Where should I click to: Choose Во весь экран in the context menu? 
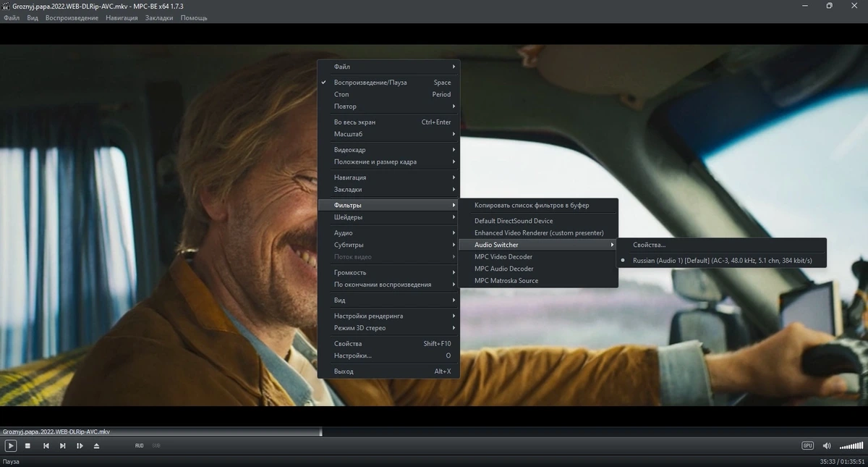388,122
